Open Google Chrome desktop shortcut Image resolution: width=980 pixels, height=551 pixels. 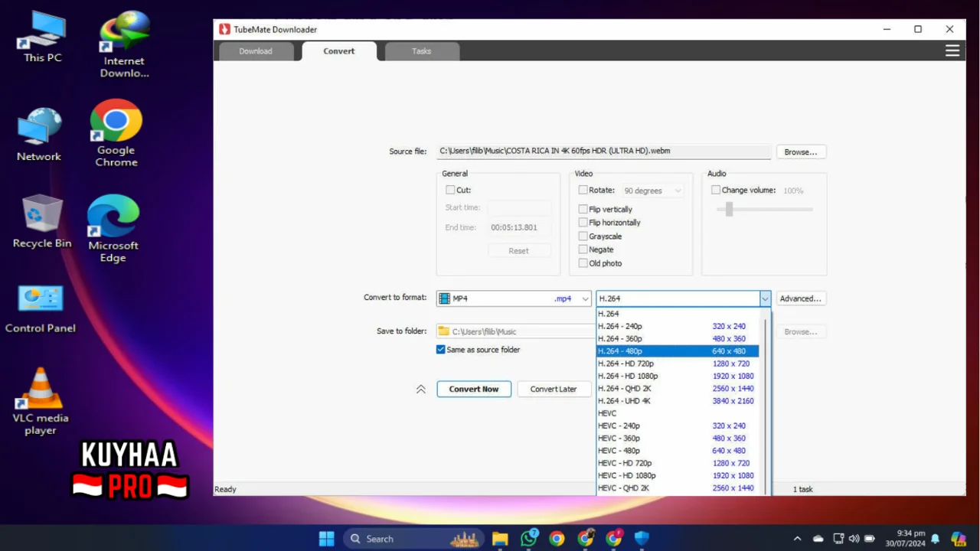pyautogui.click(x=116, y=133)
